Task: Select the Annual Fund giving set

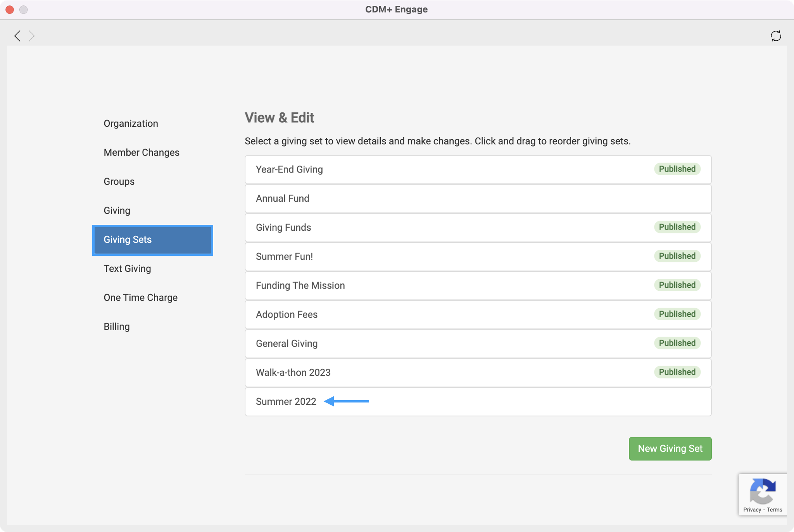Action: pos(282,199)
